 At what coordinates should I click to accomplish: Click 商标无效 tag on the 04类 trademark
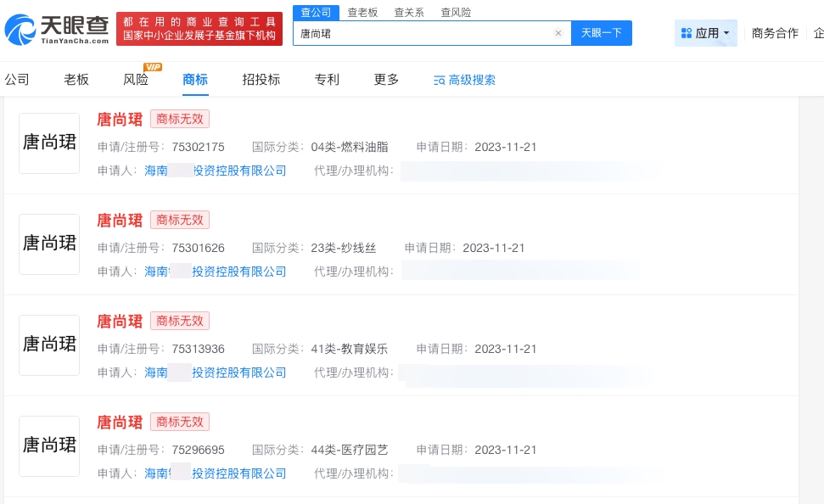tap(180, 119)
